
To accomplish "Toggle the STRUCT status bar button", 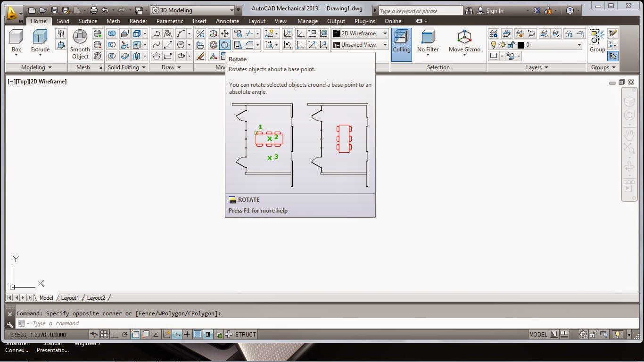I will tap(246, 335).
